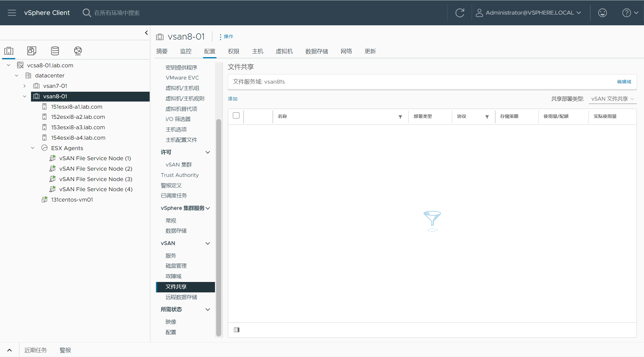This screenshot has width=644, height=357.
Task: Collapse the vcsa8-01.lab.com tree node
Action: pyautogui.click(x=9, y=65)
